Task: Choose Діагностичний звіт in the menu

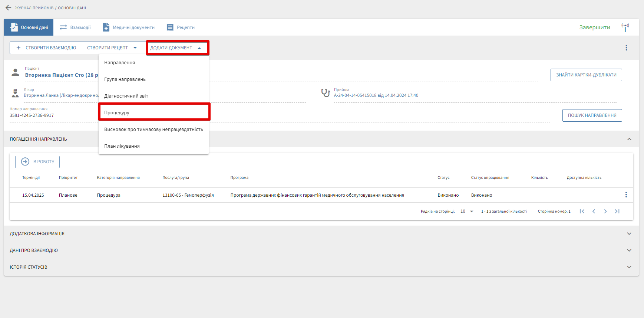Action: (126, 96)
